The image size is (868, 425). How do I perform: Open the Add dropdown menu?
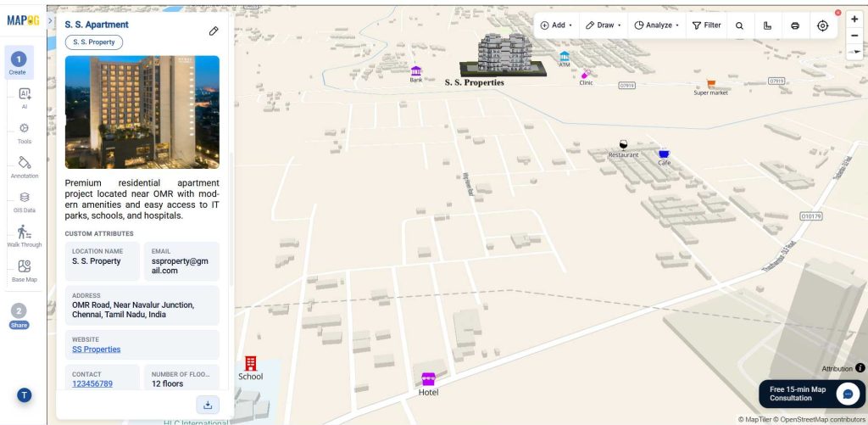click(556, 25)
